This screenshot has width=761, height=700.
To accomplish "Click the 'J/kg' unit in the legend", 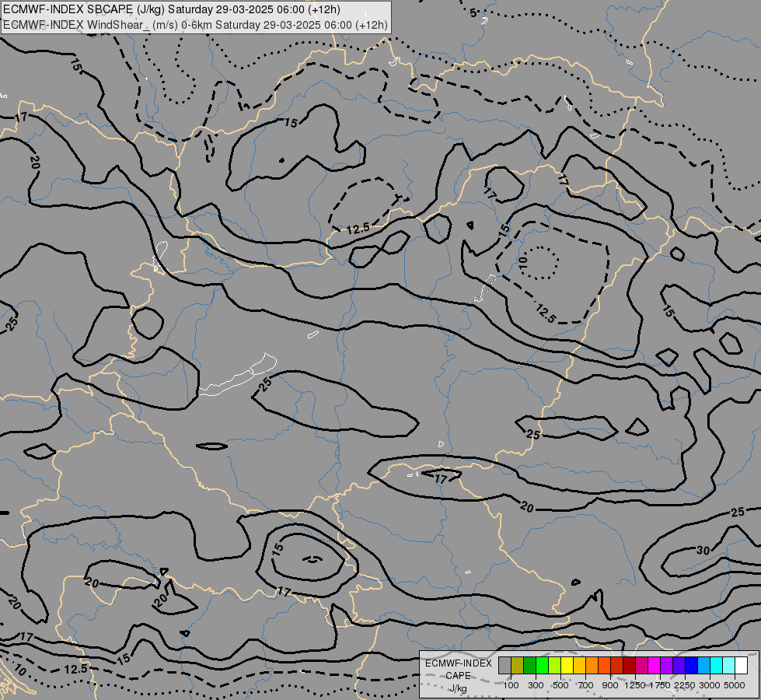I will (458, 688).
